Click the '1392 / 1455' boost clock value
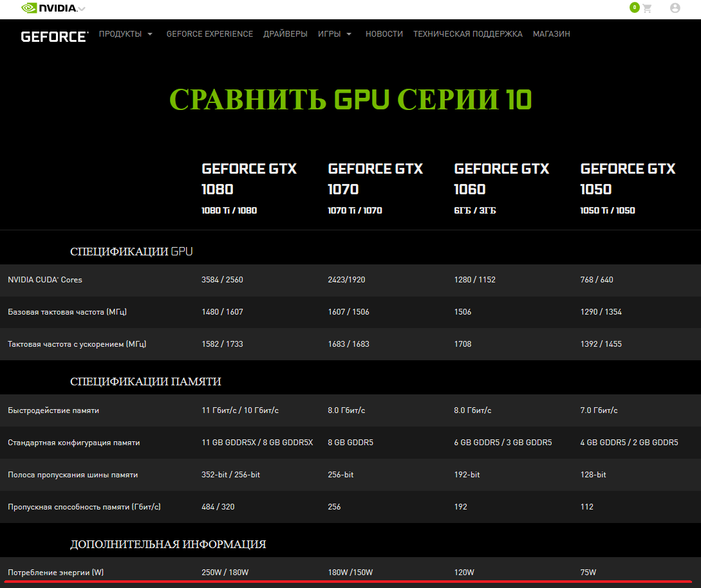Image resolution: width=701 pixels, height=588 pixels. pos(601,344)
